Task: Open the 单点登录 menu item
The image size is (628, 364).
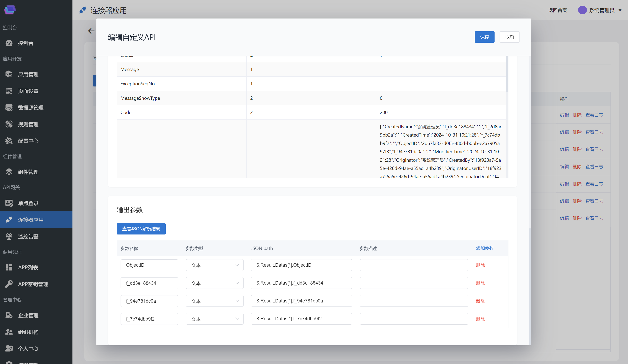Action: pos(28,203)
